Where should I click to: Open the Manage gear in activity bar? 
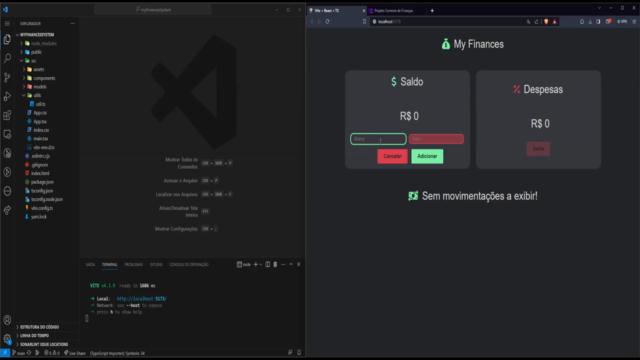7,338
